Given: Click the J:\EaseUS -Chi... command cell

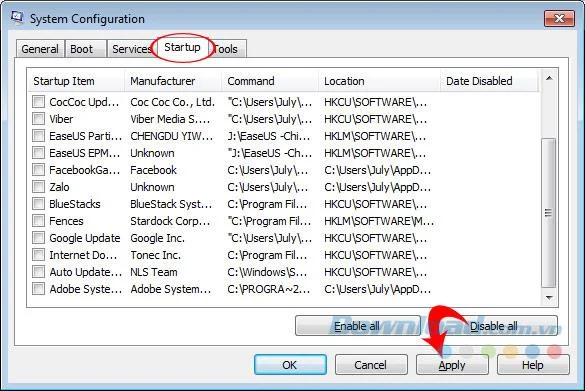Looking at the screenshot, I should (269, 136).
